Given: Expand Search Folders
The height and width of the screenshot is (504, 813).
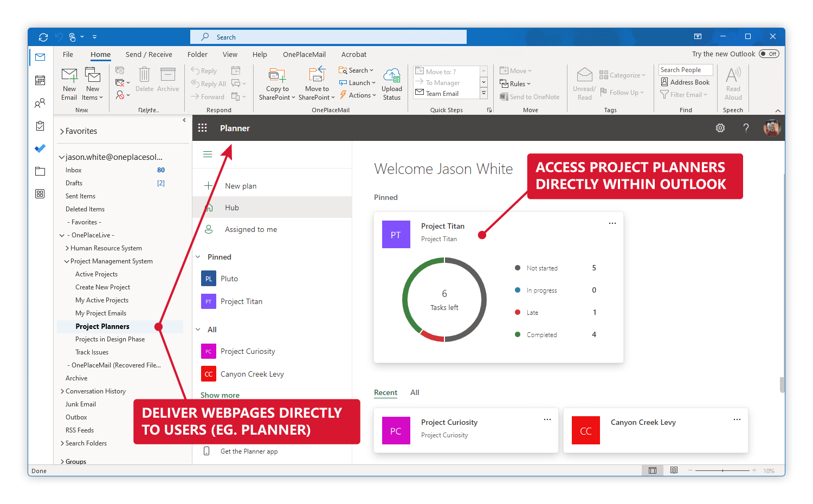Looking at the screenshot, I should click(62, 443).
